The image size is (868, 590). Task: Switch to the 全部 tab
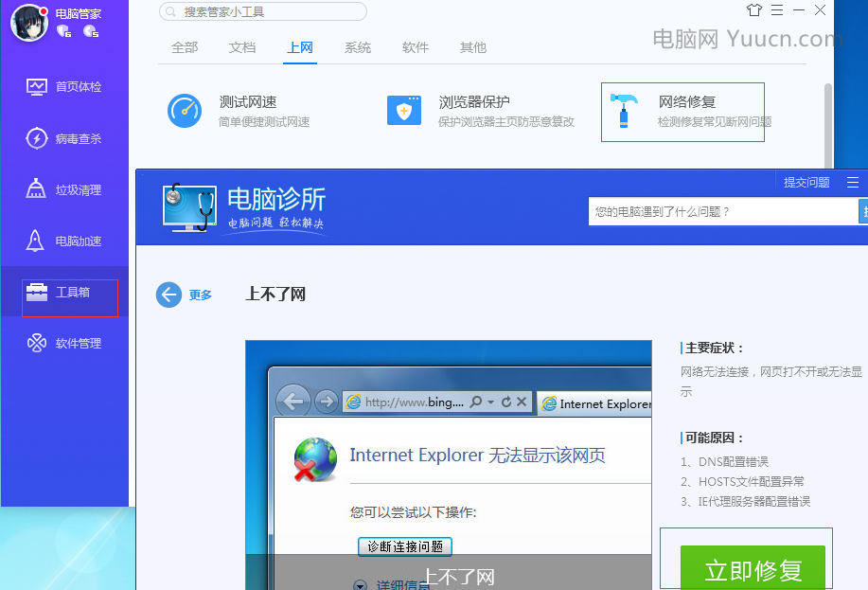click(185, 47)
